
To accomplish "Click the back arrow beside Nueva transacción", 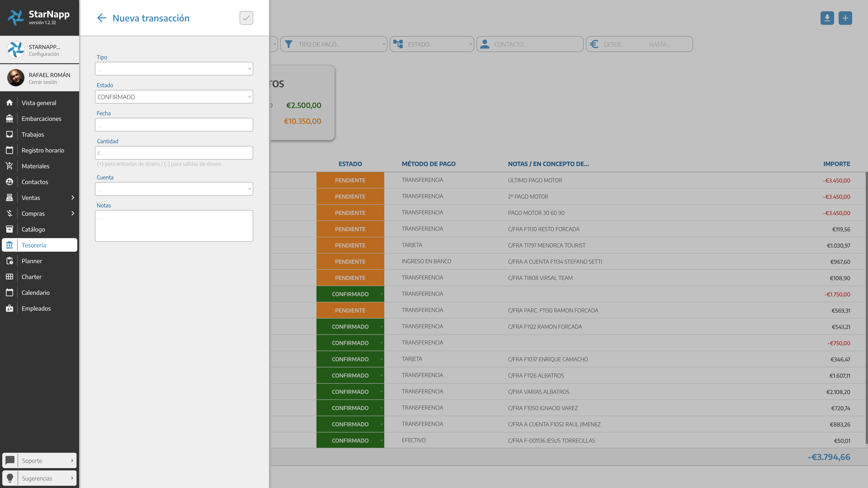I will pyautogui.click(x=101, y=18).
